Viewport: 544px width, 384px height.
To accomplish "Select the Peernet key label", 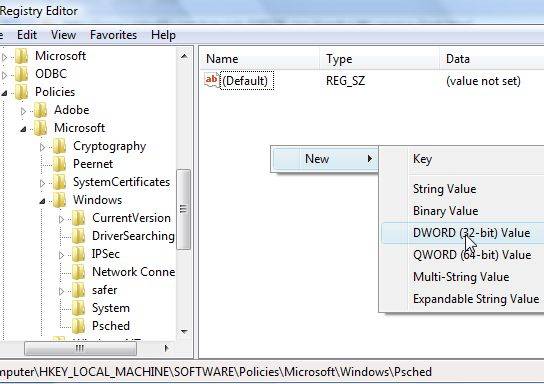I will 93,164.
